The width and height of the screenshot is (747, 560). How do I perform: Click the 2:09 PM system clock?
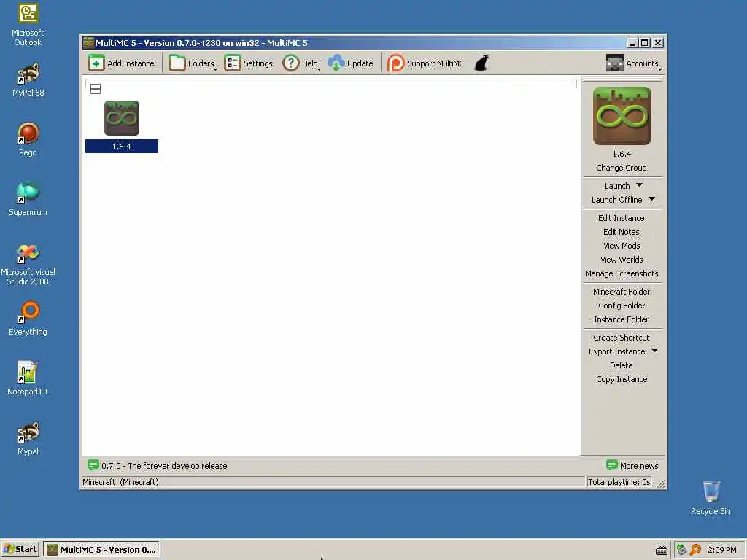721,550
